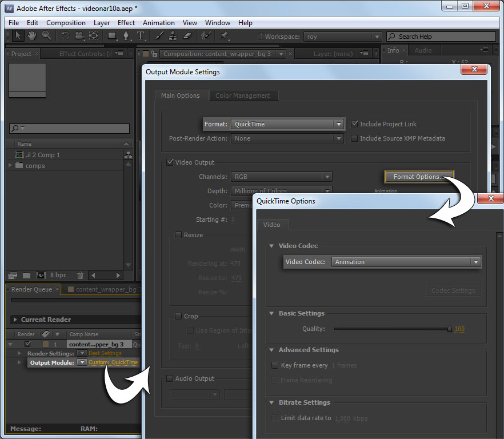Click the Render Queue progress bar

click(76, 301)
